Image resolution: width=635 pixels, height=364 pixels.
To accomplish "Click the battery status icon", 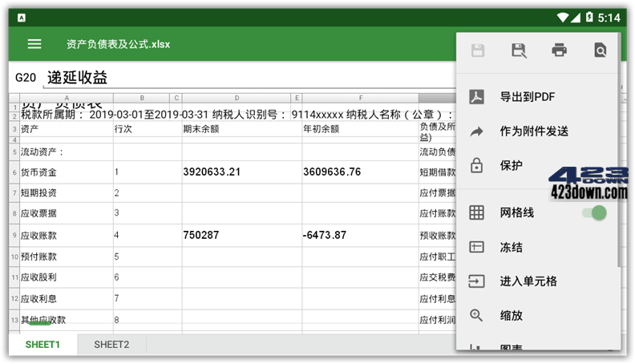I will (x=589, y=18).
